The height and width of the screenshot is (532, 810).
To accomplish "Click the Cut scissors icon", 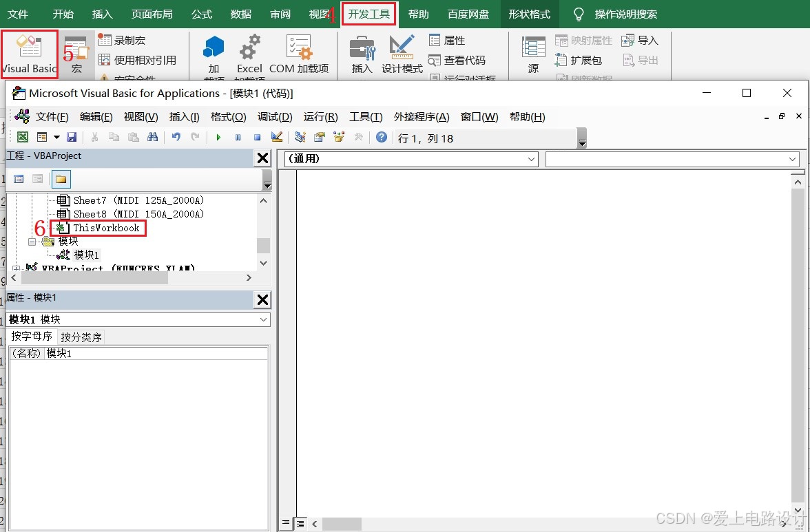I will coord(94,137).
